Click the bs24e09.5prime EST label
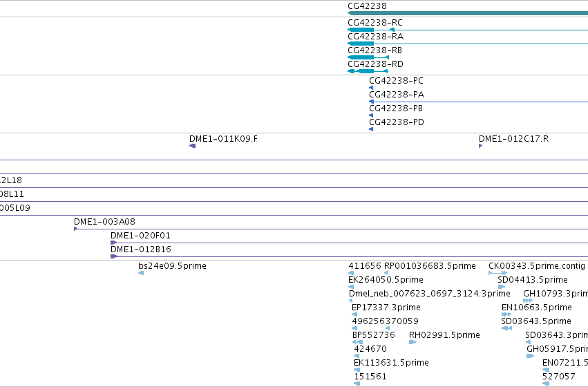This screenshot has width=588, height=387. coord(173,266)
